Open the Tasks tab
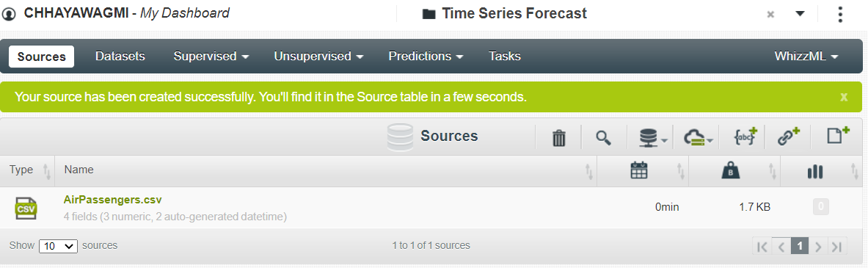Image resolution: width=868 pixels, height=268 pixels. point(504,56)
